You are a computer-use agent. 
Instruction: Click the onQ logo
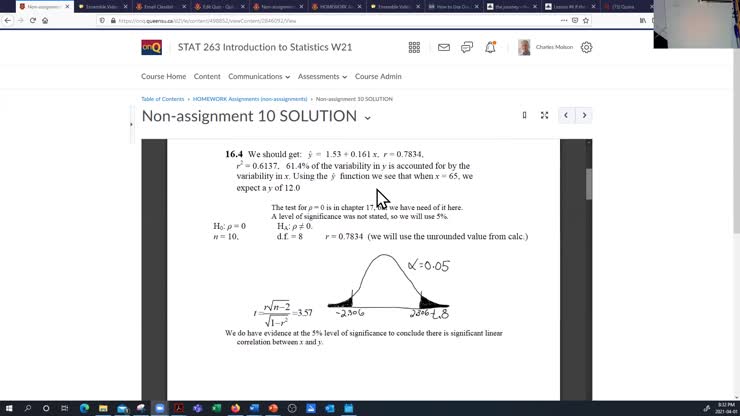[151, 47]
